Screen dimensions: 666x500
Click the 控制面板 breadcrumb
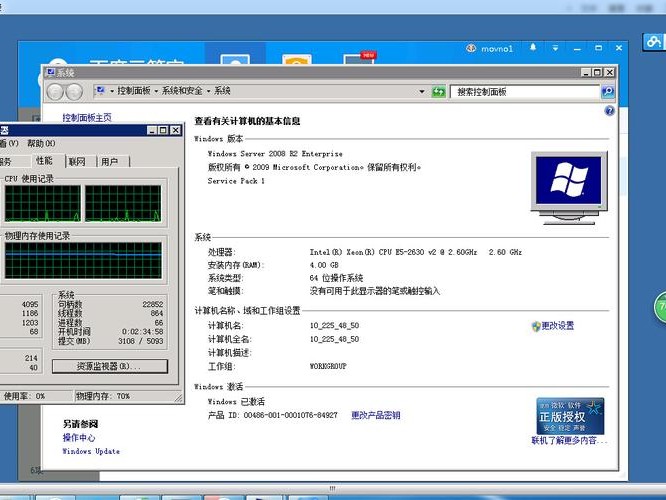134,91
